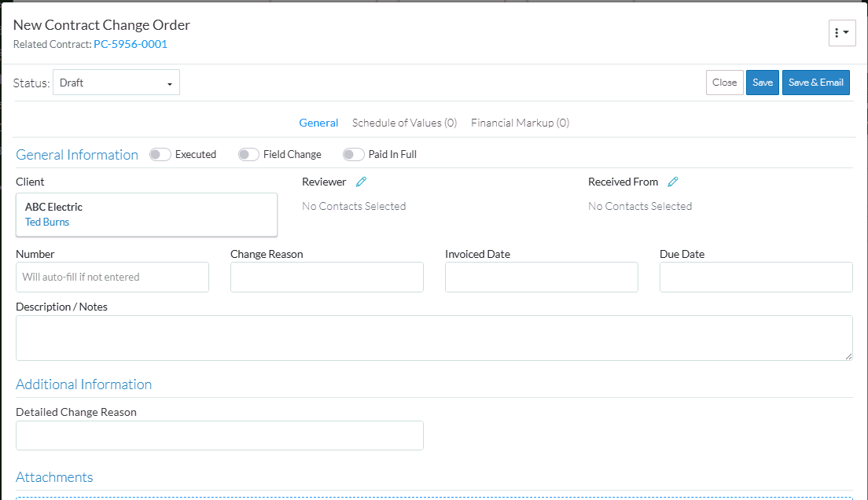Open the Financial Markup tab

pos(520,123)
